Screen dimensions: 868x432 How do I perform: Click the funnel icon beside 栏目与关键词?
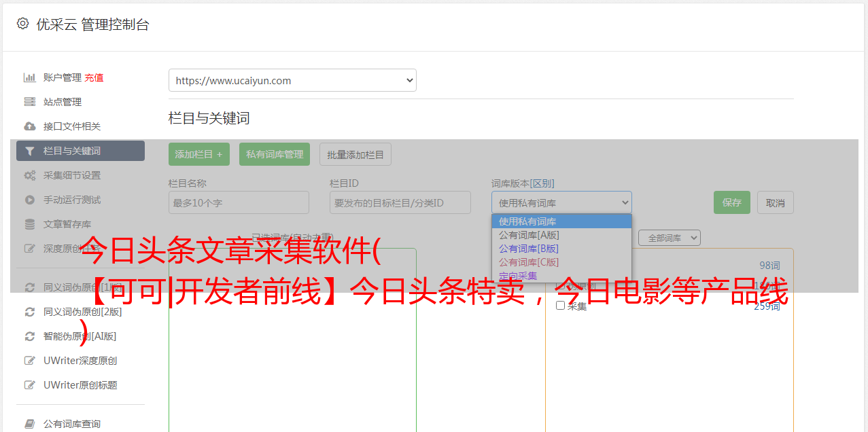tap(30, 151)
